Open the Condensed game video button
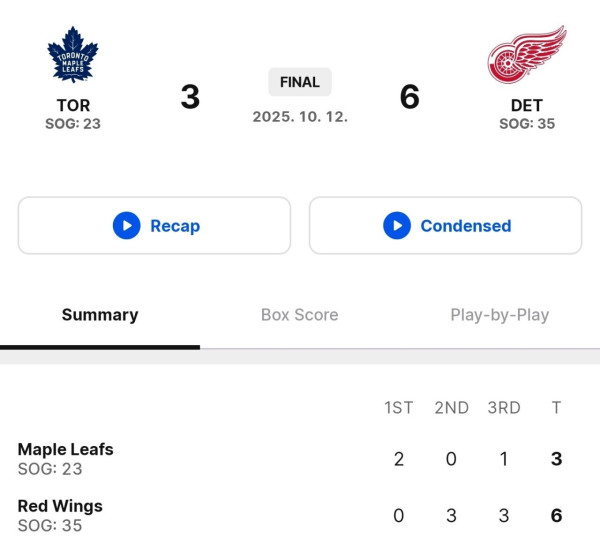The height and width of the screenshot is (551, 600). [445, 225]
